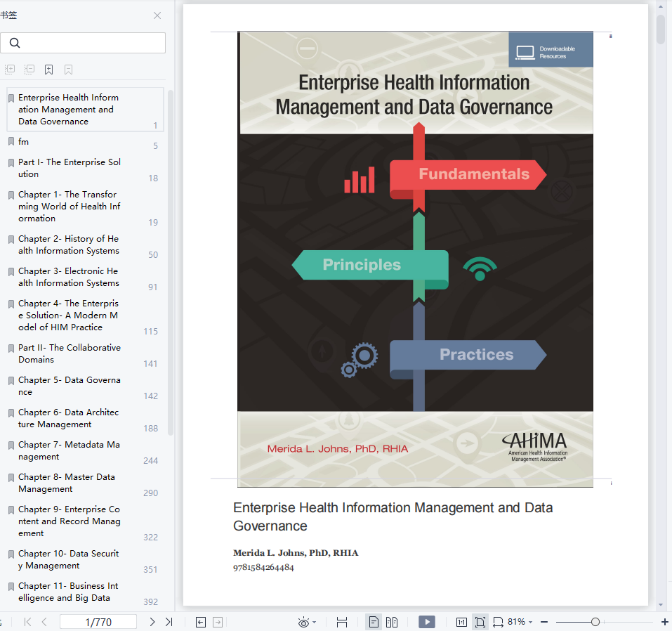Click the document vertical scrollbar thumb
The width and height of the screenshot is (672, 631).
click(x=661, y=30)
